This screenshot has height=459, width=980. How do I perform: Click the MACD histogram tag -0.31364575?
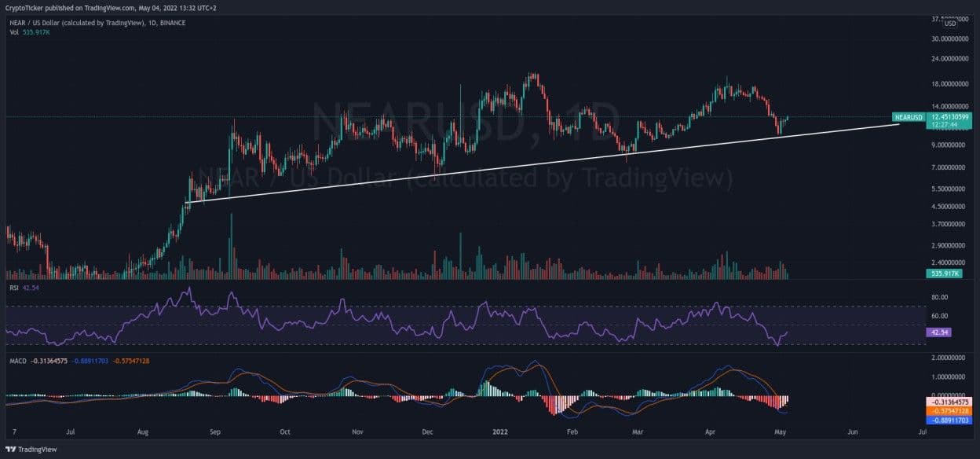[949, 401]
